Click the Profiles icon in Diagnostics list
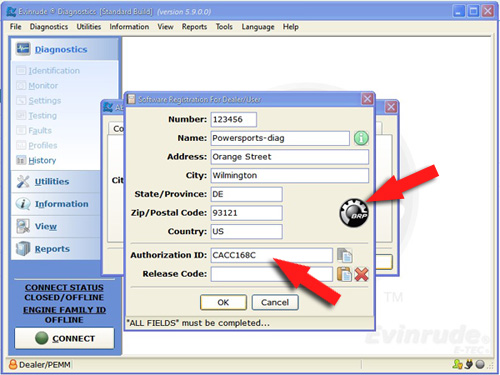Viewport: 500px width, 375px height. (x=21, y=145)
